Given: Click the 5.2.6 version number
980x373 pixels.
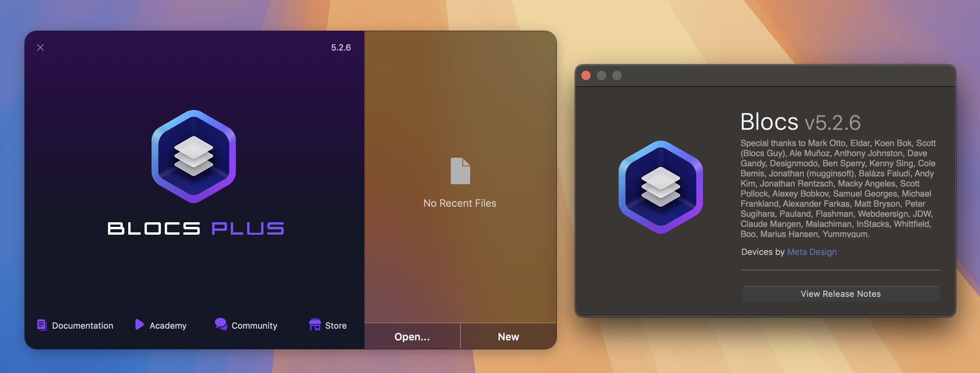Looking at the screenshot, I should tap(341, 47).
